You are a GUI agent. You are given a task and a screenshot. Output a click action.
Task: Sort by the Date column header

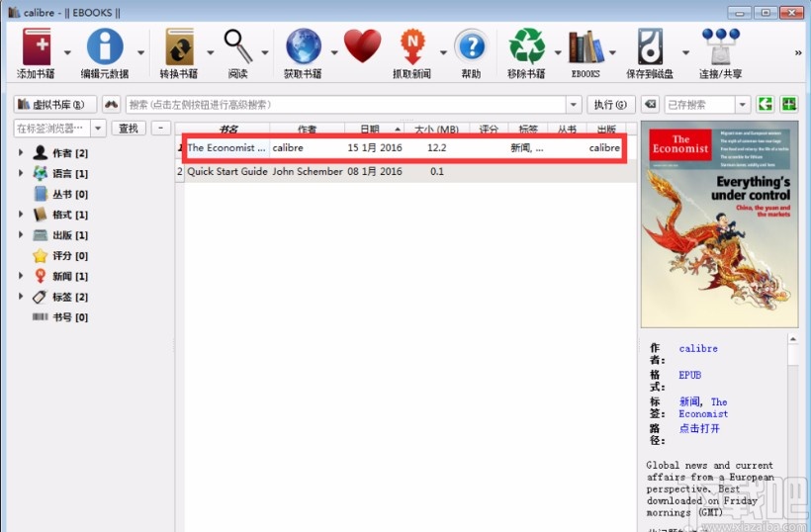374,129
